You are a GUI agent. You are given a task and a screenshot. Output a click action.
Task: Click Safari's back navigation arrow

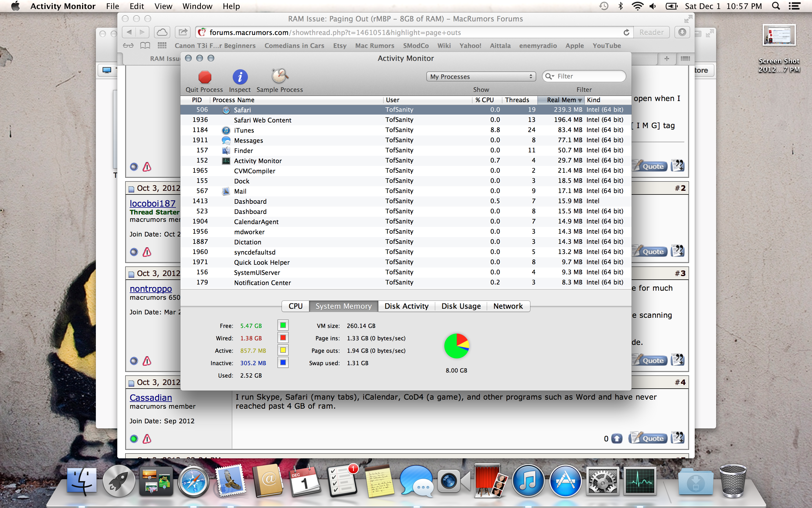[x=129, y=32]
